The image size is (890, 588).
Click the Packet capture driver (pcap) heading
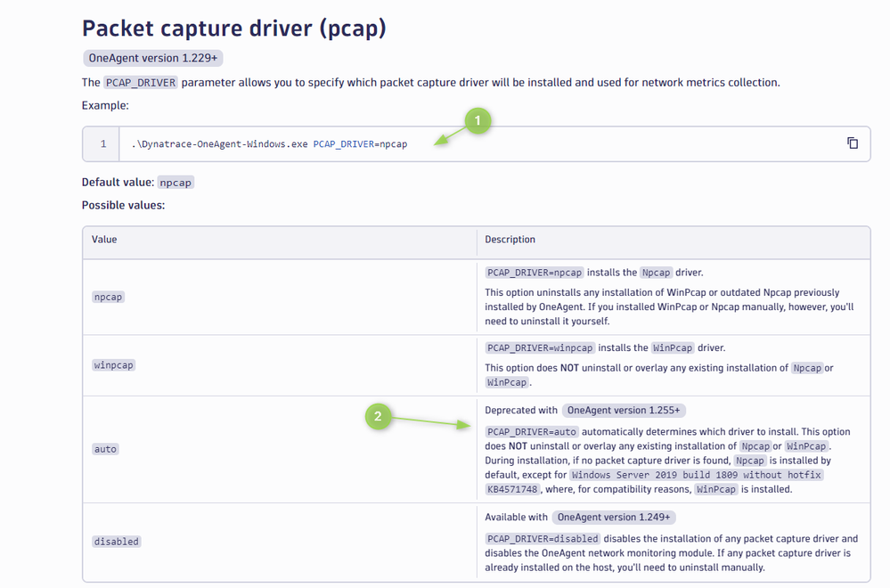(234, 29)
